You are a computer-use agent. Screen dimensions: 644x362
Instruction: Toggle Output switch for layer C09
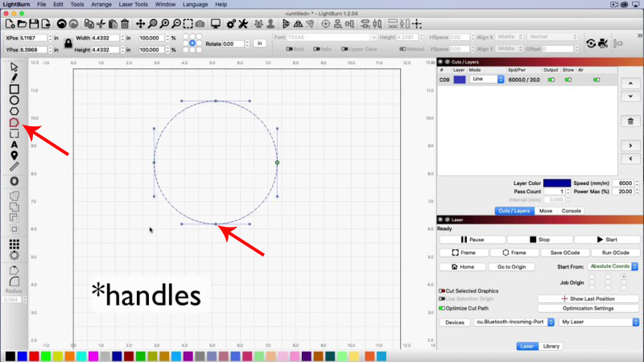point(551,80)
